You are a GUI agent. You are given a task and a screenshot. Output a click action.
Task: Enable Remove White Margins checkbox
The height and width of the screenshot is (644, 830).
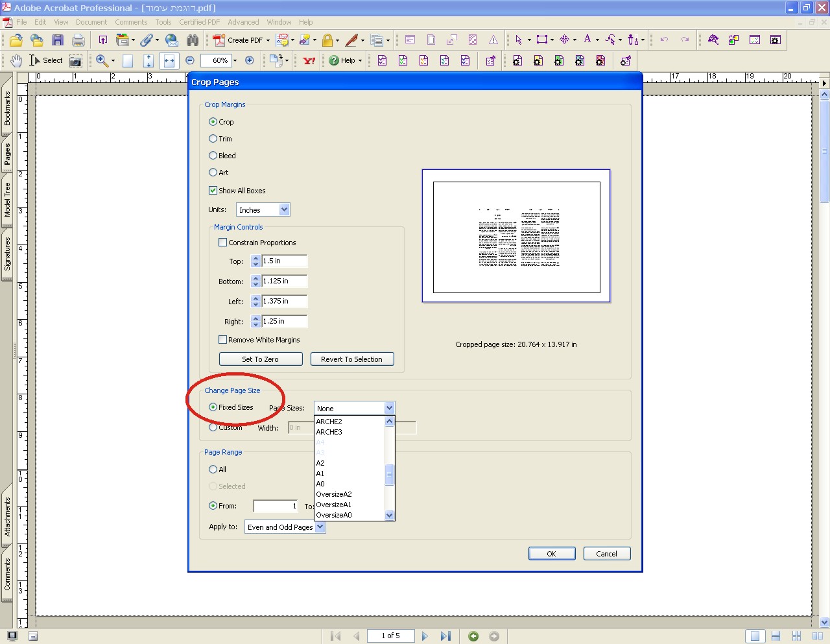pos(223,340)
